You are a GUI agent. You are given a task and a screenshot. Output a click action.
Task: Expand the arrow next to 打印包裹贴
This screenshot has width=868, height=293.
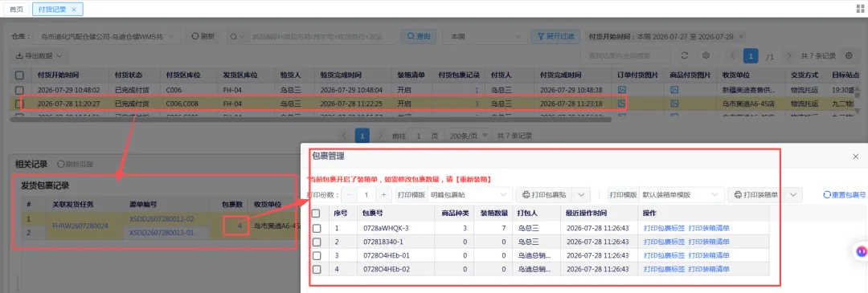click(x=581, y=194)
